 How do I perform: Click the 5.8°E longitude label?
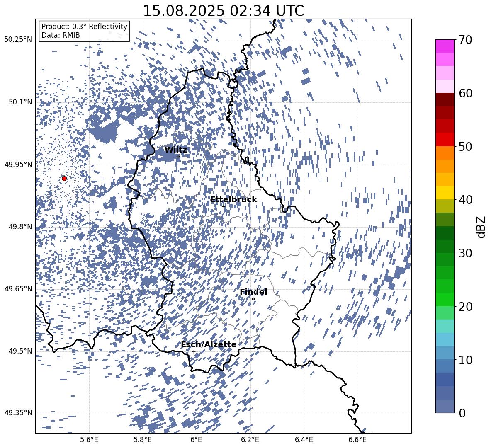[143, 440]
